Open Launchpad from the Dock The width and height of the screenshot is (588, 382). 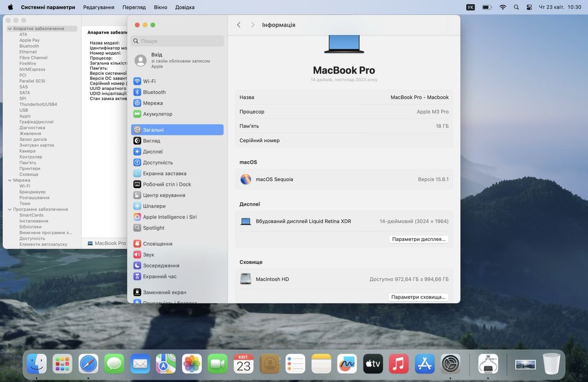coord(62,364)
